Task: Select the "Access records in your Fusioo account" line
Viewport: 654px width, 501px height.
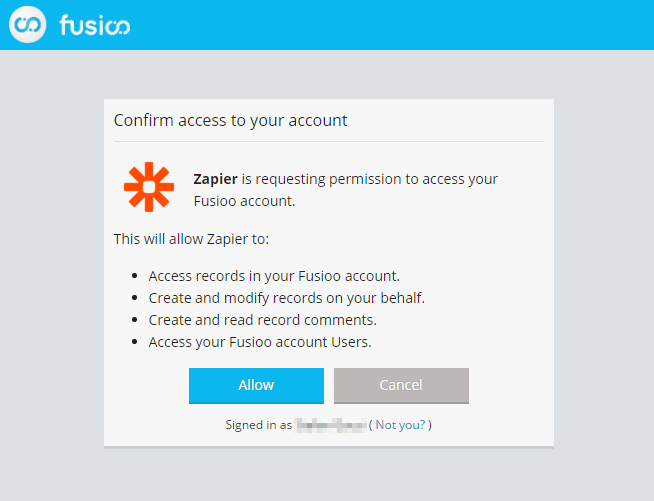Action: pos(274,276)
